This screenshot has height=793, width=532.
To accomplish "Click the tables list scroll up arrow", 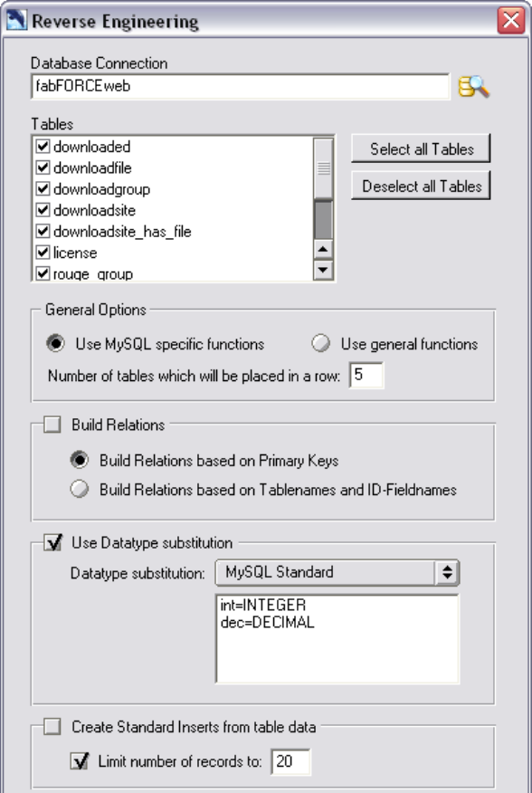I will click(x=323, y=249).
